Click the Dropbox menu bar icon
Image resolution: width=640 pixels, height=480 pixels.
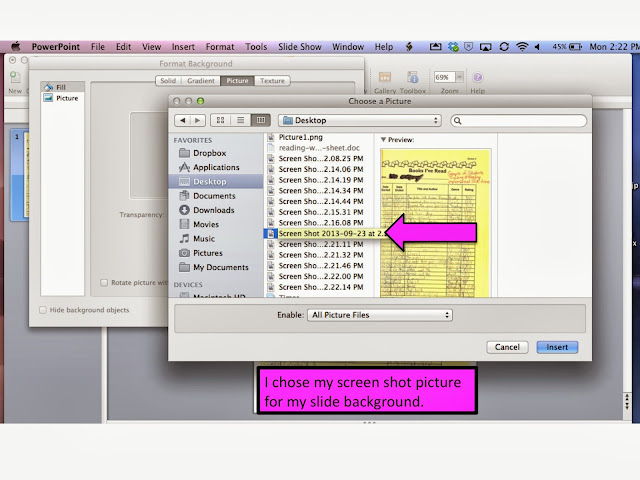pos(453,47)
